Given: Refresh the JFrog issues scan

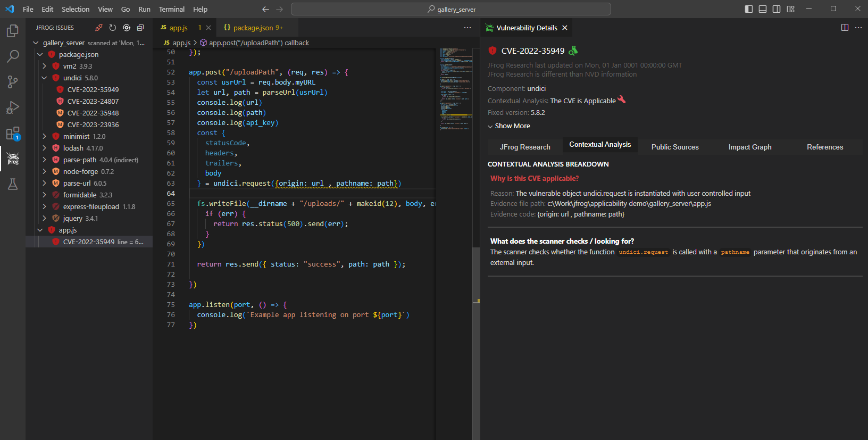Looking at the screenshot, I should pos(113,28).
